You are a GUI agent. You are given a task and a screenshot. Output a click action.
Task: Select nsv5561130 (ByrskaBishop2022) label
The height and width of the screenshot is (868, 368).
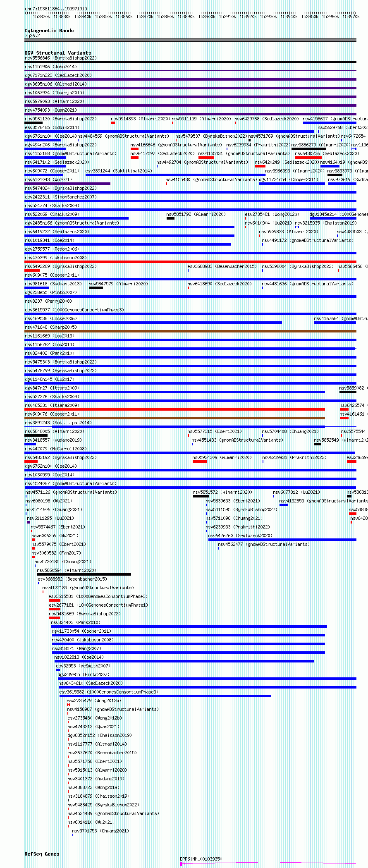[61, 119]
